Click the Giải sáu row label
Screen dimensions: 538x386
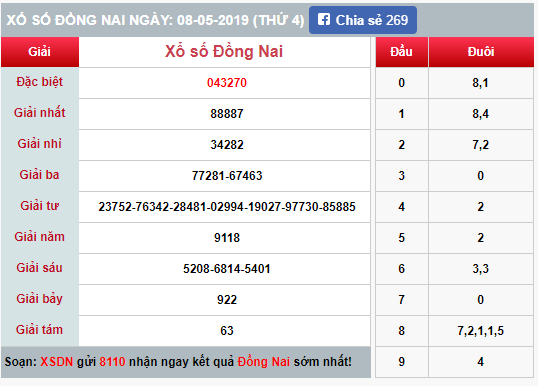[x=40, y=268]
